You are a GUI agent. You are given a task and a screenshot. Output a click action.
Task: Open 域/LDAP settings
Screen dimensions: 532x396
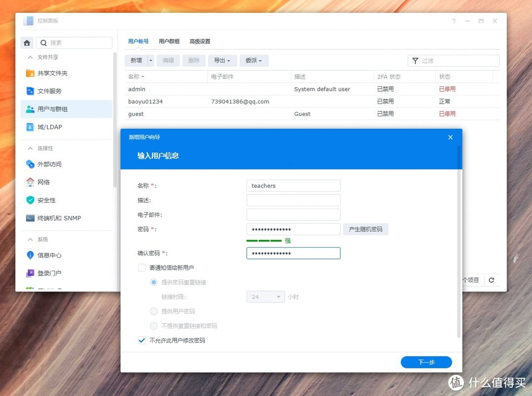(x=49, y=127)
